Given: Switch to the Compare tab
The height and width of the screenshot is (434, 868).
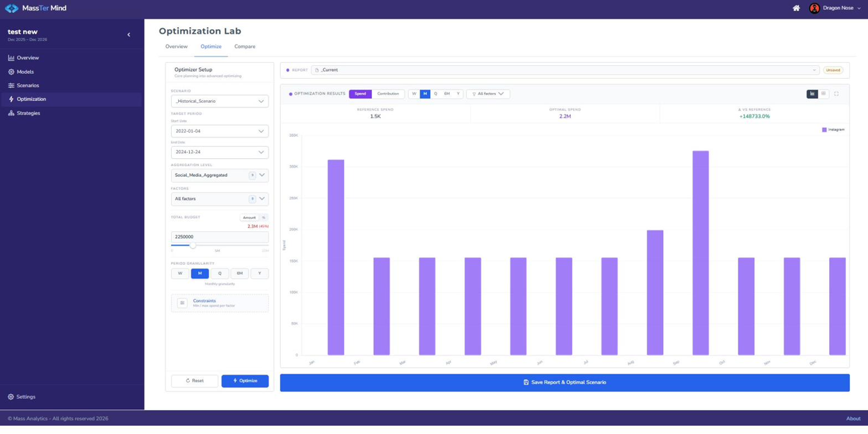Looking at the screenshot, I should [x=245, y=46].
